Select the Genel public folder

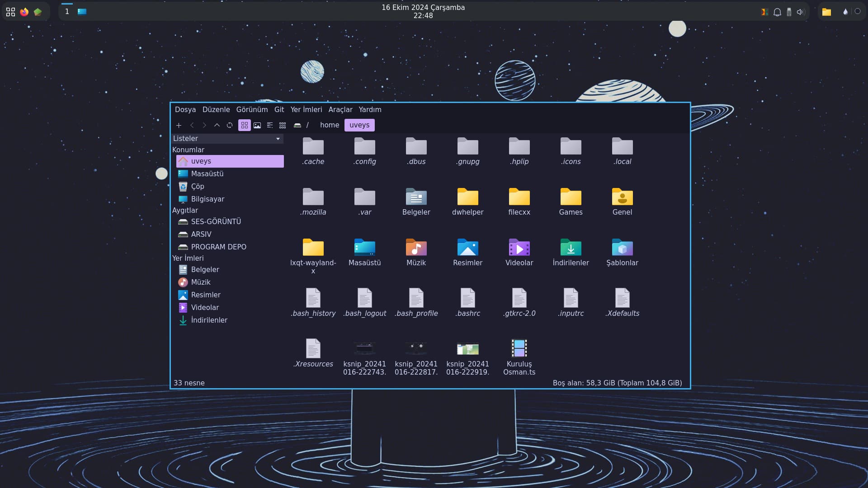coord(623,202)
